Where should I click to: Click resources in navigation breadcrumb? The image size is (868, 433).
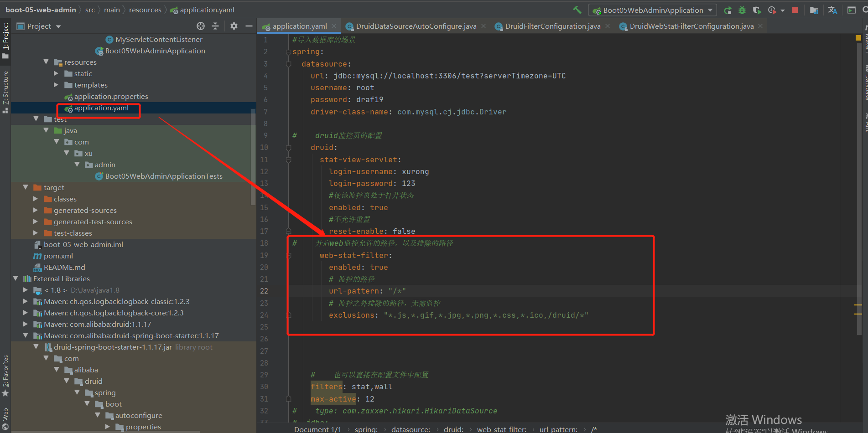145,10
